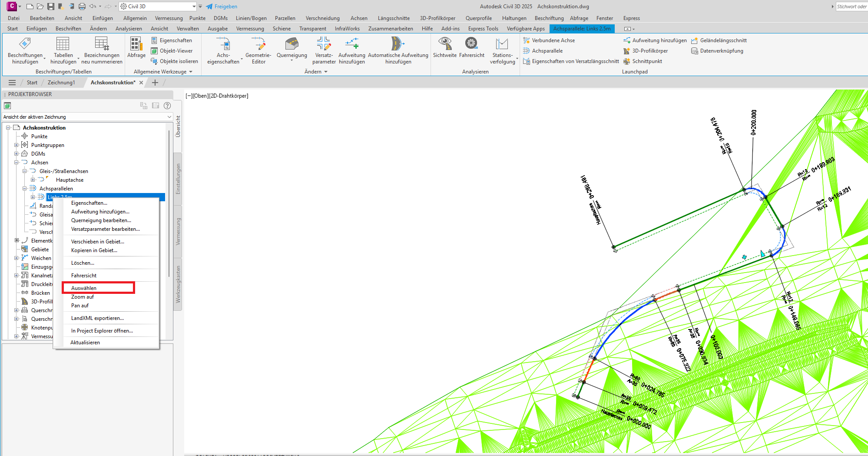The height and width of the screenshot is (456, 868).
Task: Open the Werkzeugkasten vertical tab
Action: pos(178,284)
